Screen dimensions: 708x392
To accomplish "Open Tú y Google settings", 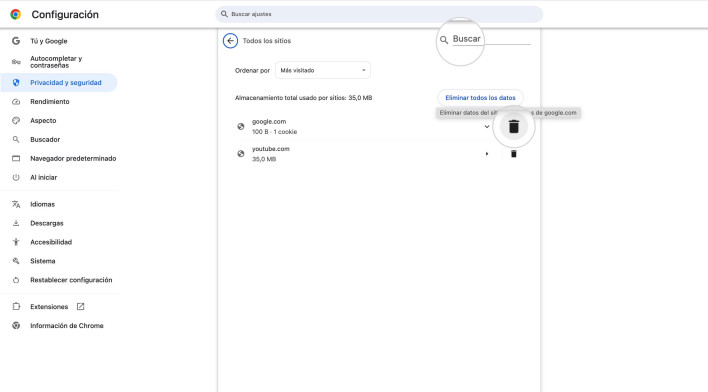I will (49, 41).
